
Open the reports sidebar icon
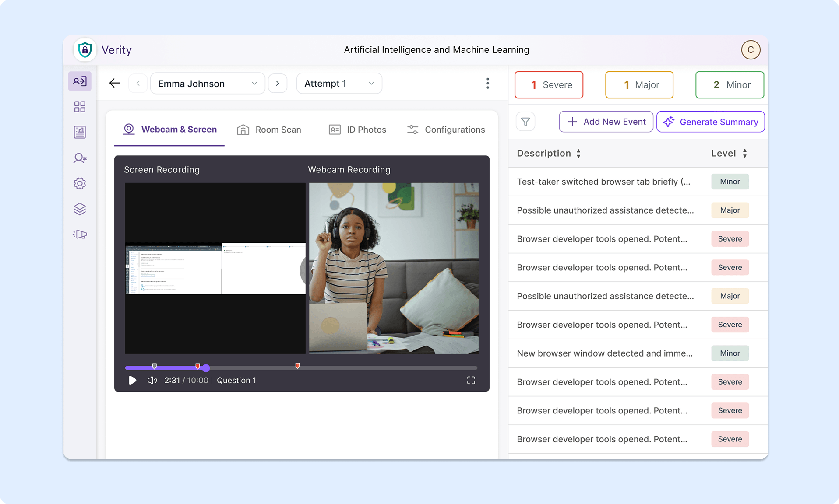coord(80,132)
